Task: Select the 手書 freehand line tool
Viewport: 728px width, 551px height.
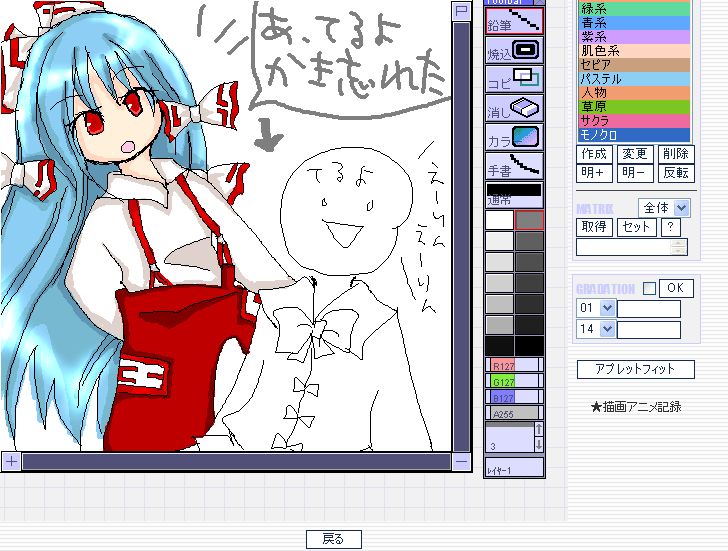Action: (x=514, y=166)
